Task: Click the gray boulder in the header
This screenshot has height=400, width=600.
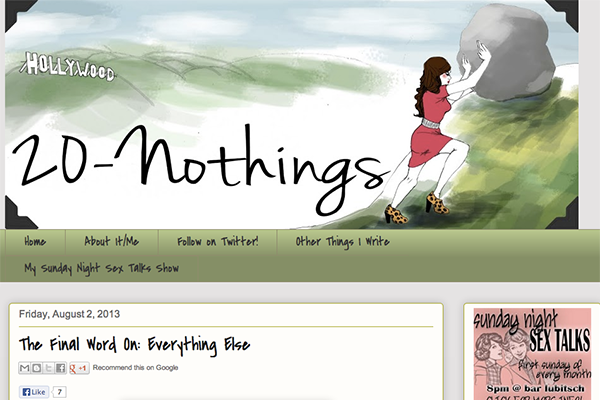Action: pyautogui.click(x=507, y=52)
